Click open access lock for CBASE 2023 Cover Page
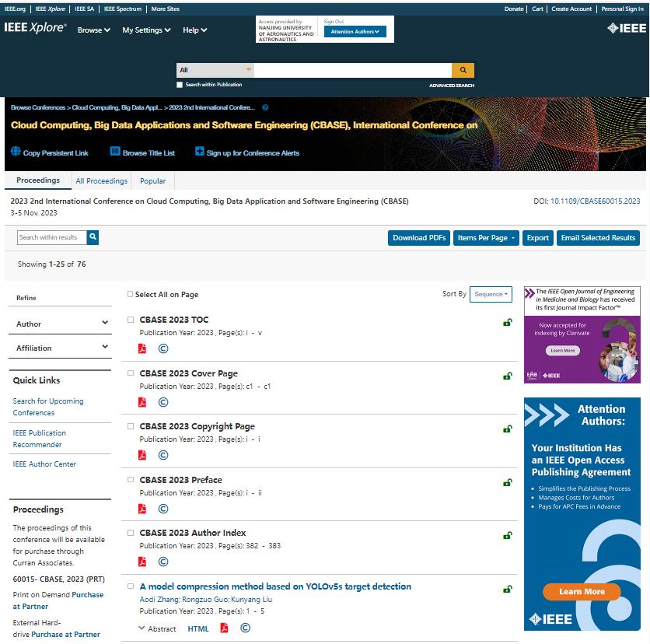Viewport: 650px width, 644px height. coord(508,376)
